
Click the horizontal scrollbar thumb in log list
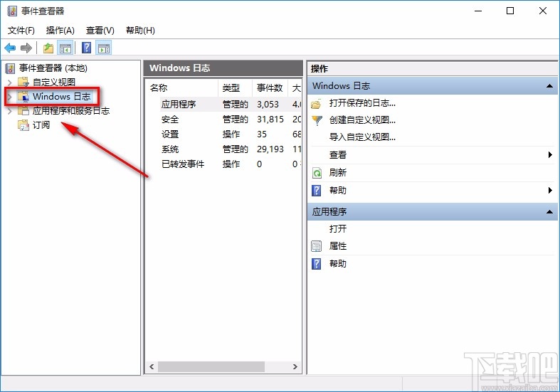(211, 366)
